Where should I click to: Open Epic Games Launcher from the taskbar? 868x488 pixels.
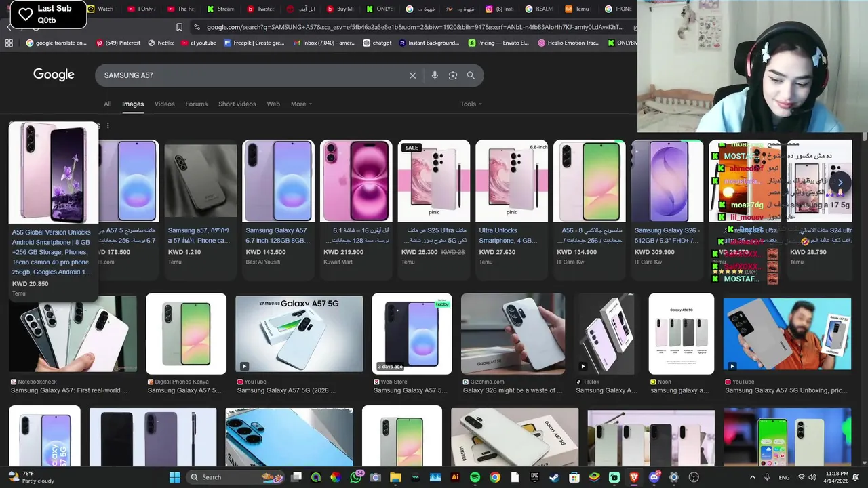pos(534,477)
